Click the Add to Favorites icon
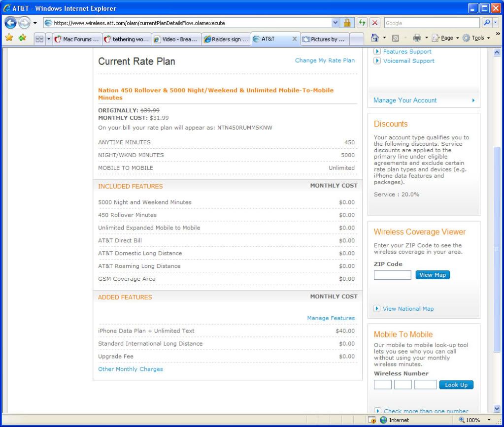The width and height of the screenshot is (504, 427). coord(22,38)
